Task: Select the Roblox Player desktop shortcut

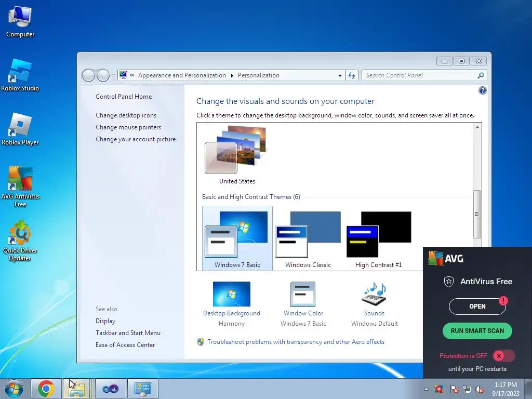Action: [20, 129]
